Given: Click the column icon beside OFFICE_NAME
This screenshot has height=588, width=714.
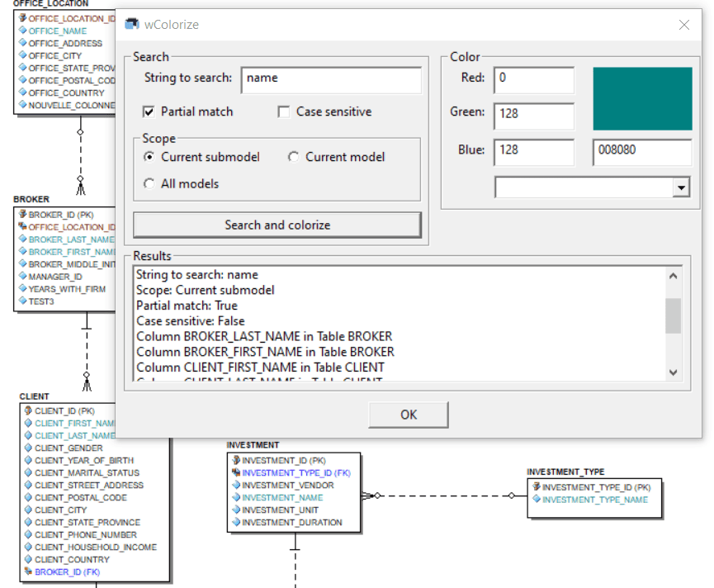Looking at the screenshot, I should (x=23, y=31).
